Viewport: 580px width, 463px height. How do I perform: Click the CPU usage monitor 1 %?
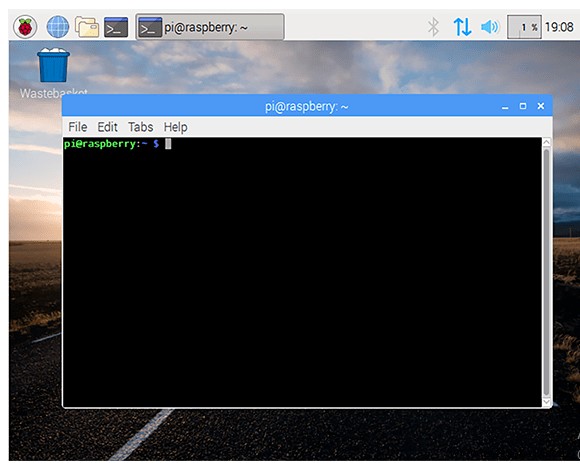(524, 27)
